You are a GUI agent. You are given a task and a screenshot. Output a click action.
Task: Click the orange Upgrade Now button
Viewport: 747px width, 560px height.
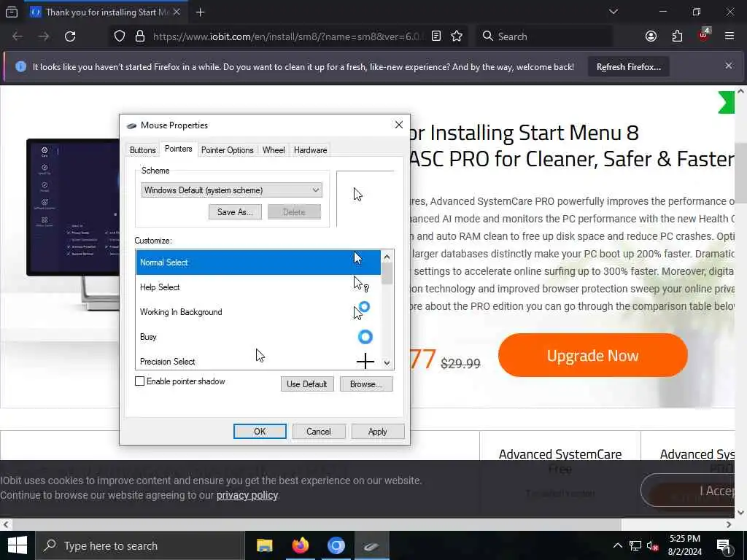pos(592,355)
